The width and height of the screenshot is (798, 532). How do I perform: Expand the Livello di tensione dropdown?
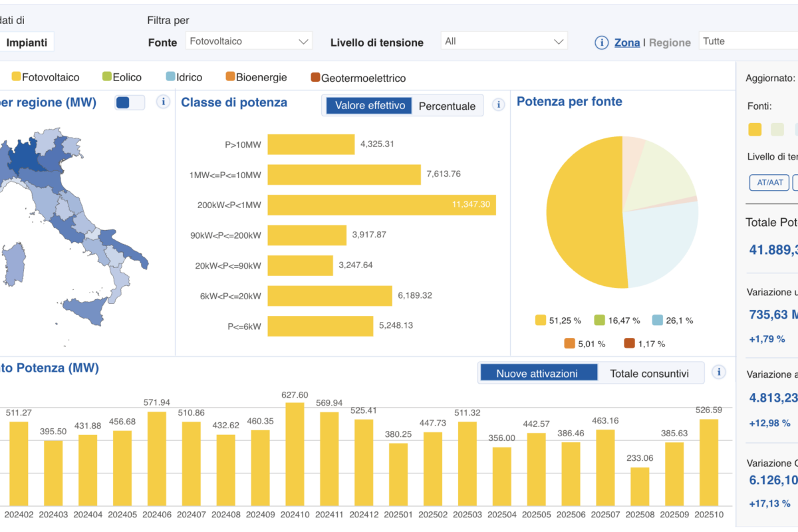503,41
